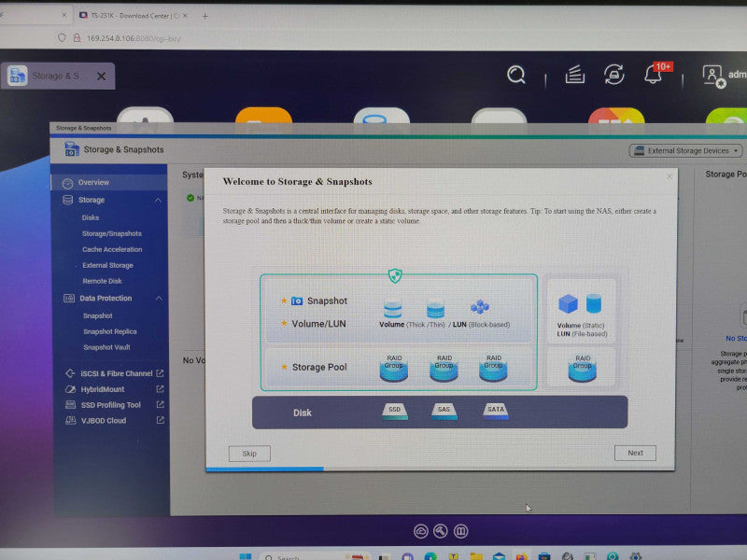Click Storage & Snapshots taskbar app icon

point(18,76)
